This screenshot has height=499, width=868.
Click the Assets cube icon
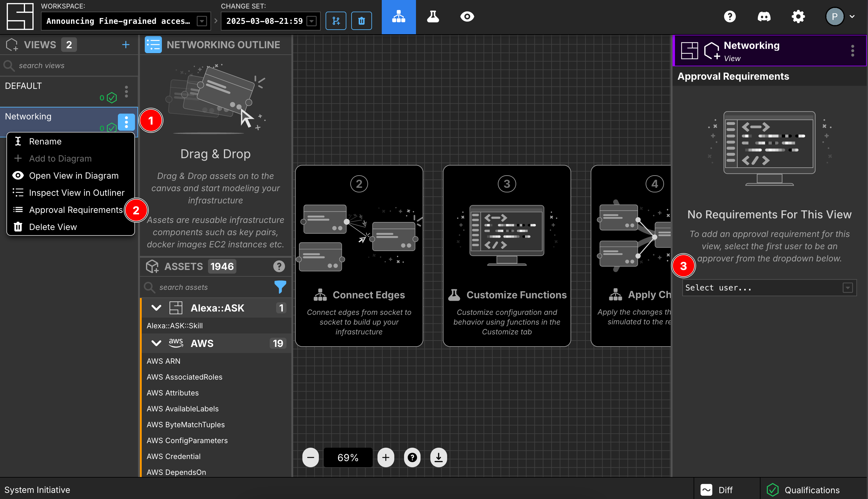[x=152, y=266]
